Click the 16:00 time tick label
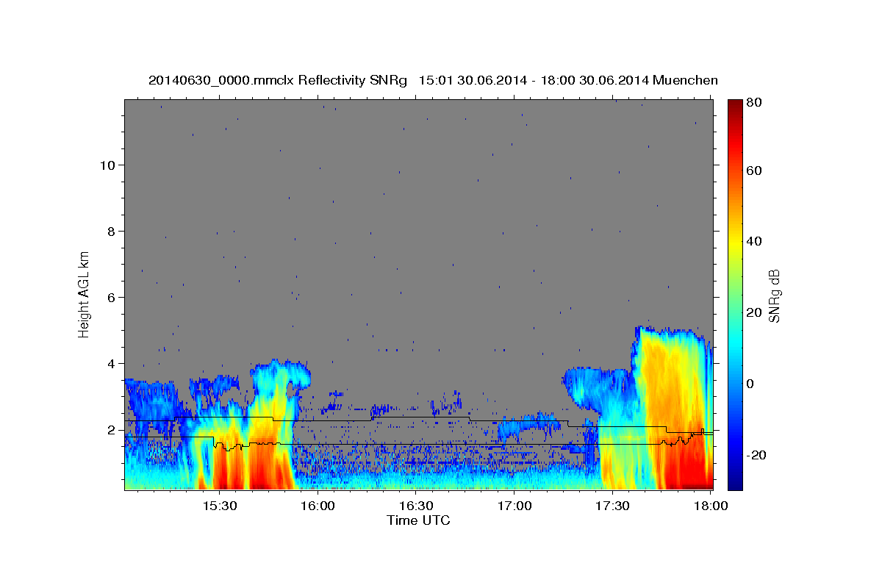Screen dimensions: 882x588 [x=318, y=506]
